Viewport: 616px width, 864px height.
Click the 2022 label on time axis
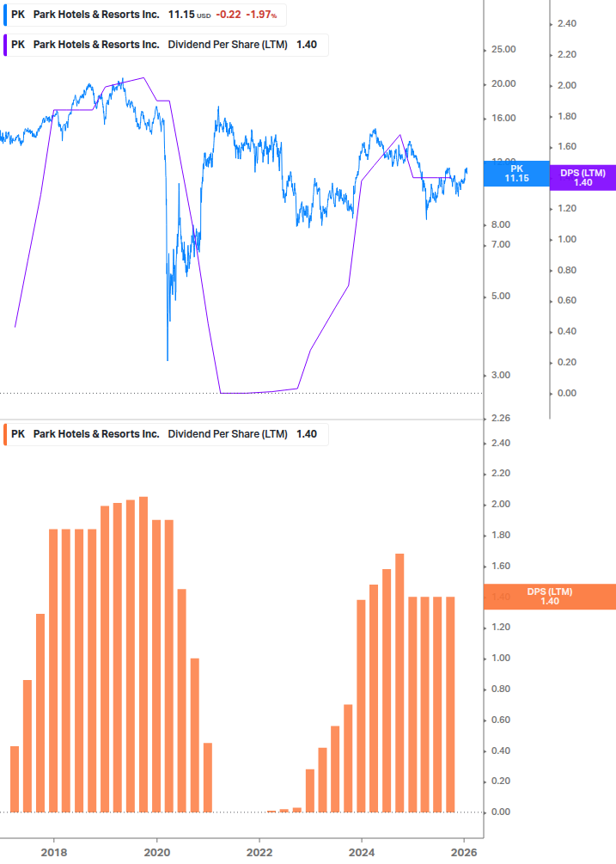click(x=259, y=853)
